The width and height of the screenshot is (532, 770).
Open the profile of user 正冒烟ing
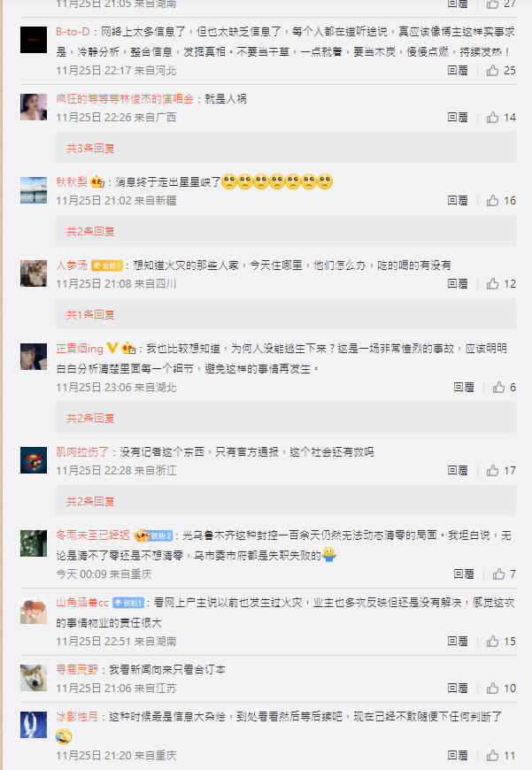click(x=80, y=349)
